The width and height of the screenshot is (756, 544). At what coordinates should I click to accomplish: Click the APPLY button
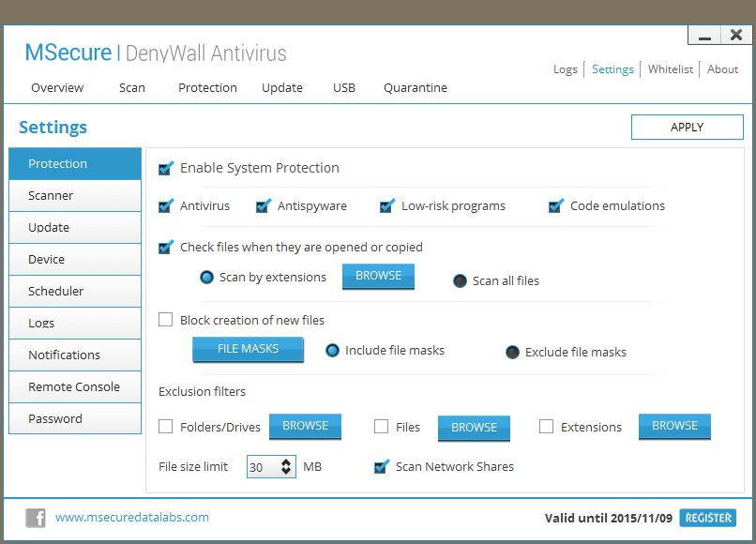(687, 127)
